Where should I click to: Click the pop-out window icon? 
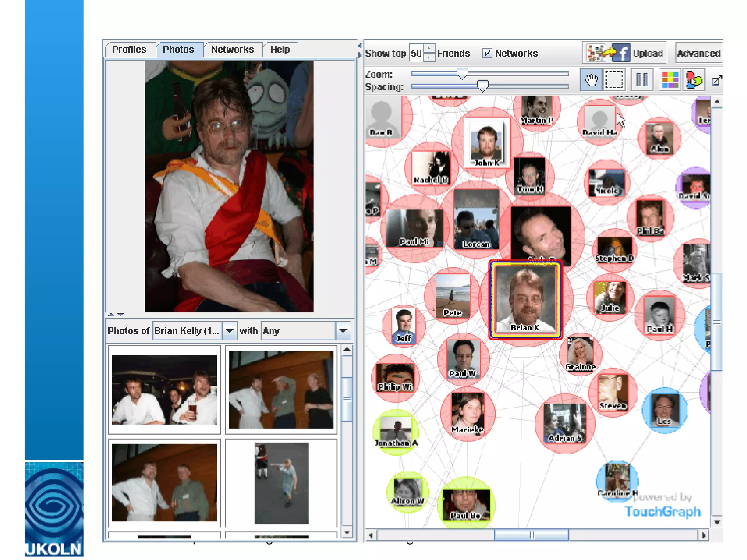click(717, 80)
